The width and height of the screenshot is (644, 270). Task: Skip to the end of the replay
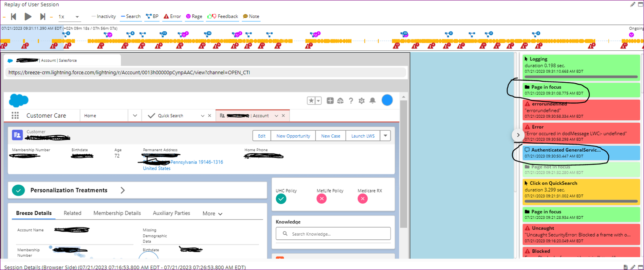[x=42, y=17]
